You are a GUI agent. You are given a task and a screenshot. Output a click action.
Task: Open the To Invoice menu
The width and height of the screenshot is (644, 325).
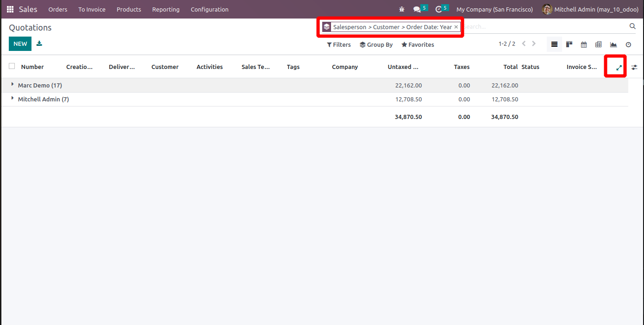tap(92, 9)
